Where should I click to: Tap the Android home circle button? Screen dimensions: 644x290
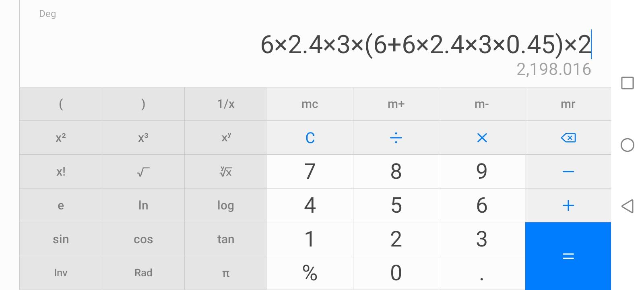627,145
